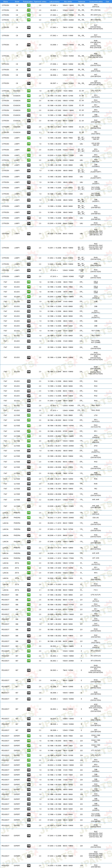
Task: Click petrol icon in Fiat Ulysse 3.0 XFW row
Action: pyautogui.click(x=29, y=446)
